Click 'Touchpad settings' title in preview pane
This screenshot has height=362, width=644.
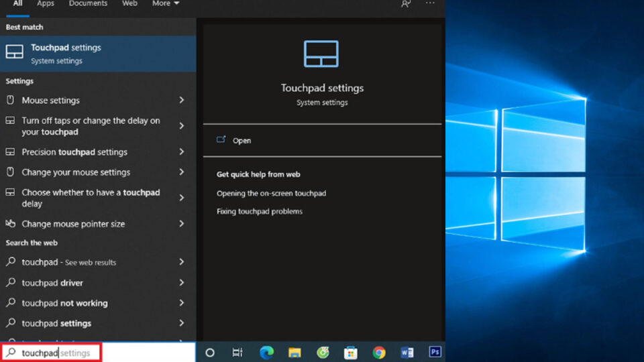point(322,88)
